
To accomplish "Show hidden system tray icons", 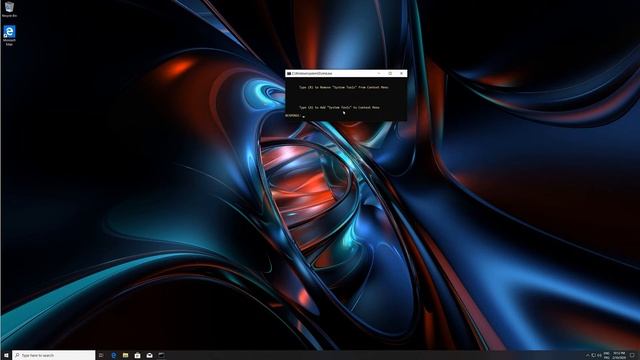I will tap(588, 356).
